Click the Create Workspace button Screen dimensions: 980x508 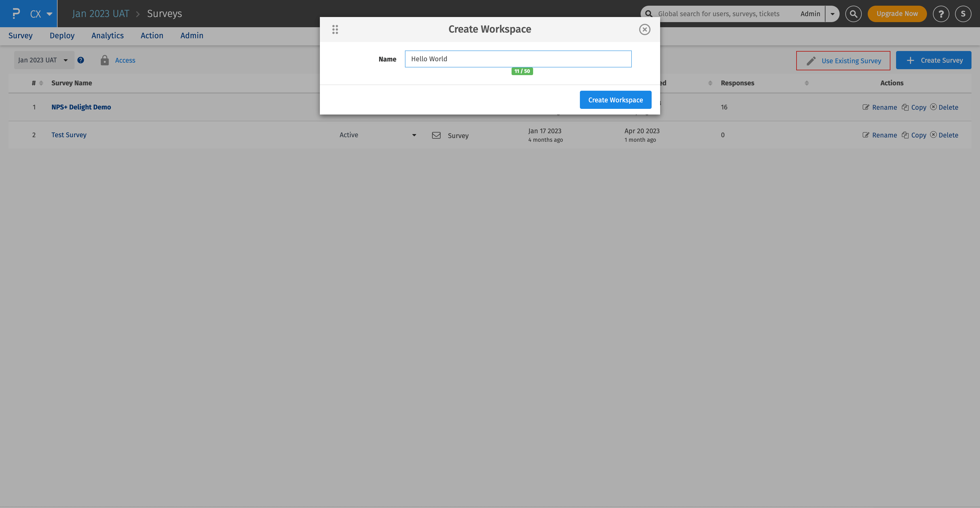615,100
